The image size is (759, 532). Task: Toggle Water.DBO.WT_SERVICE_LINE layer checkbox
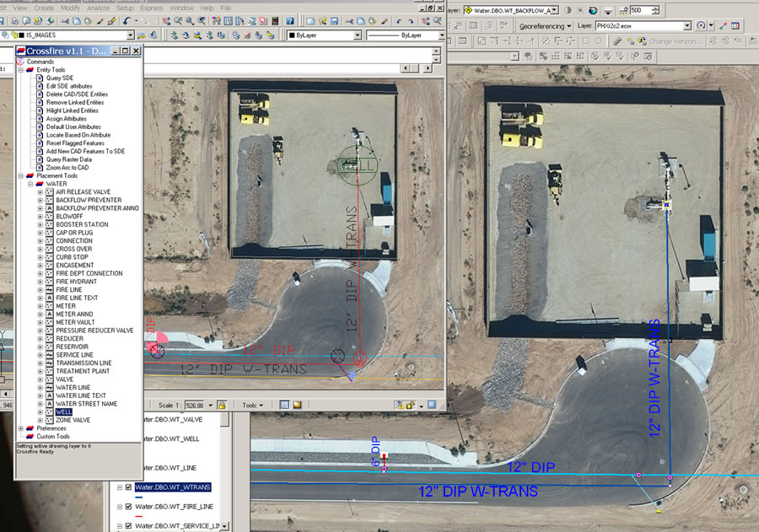[128, 526]
